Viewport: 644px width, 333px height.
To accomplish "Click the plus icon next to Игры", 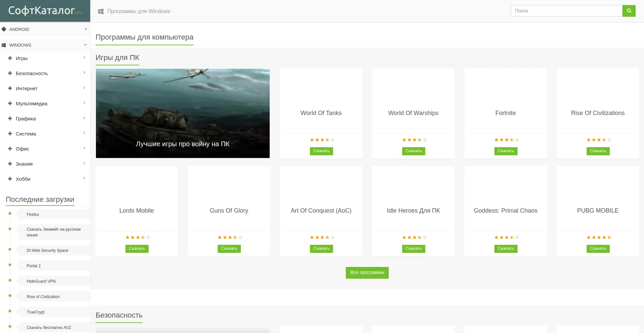I will 10,58.
